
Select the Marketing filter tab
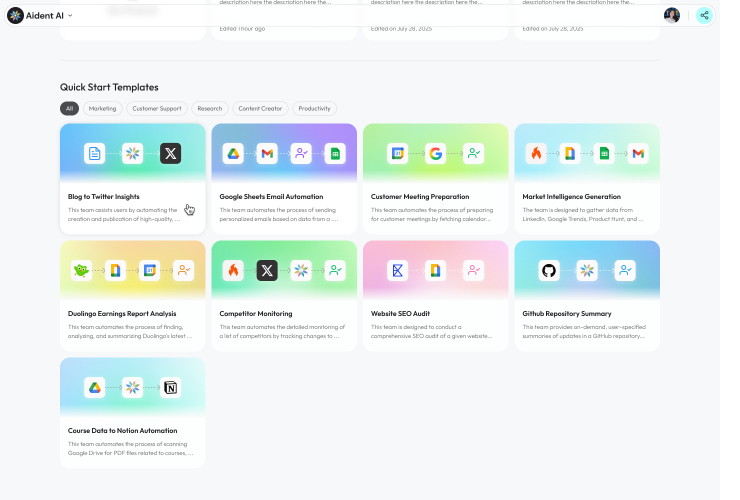coord(102,109)
